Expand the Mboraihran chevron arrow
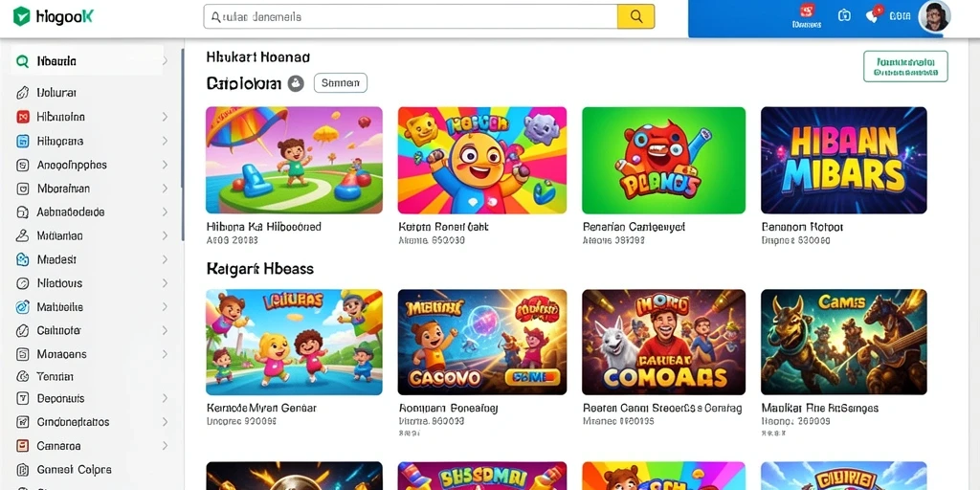Image resolution: width=980 pixels, height=490 pixels. [165, 189]
